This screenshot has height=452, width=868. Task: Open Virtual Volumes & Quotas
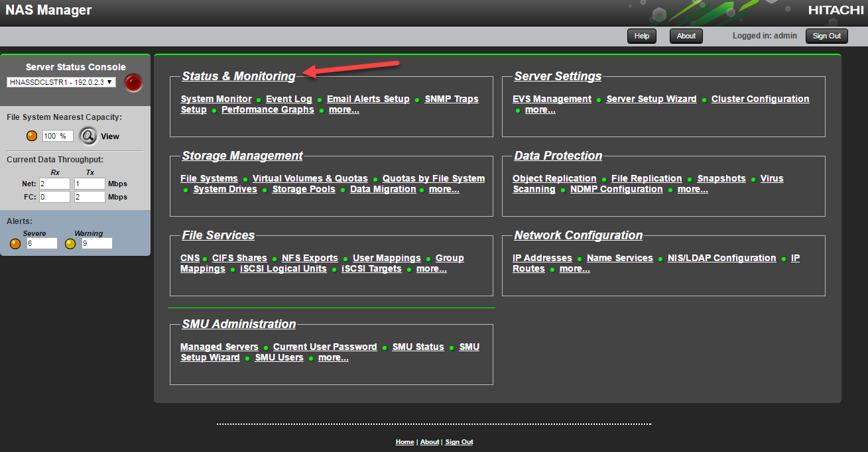coord(310,178)
